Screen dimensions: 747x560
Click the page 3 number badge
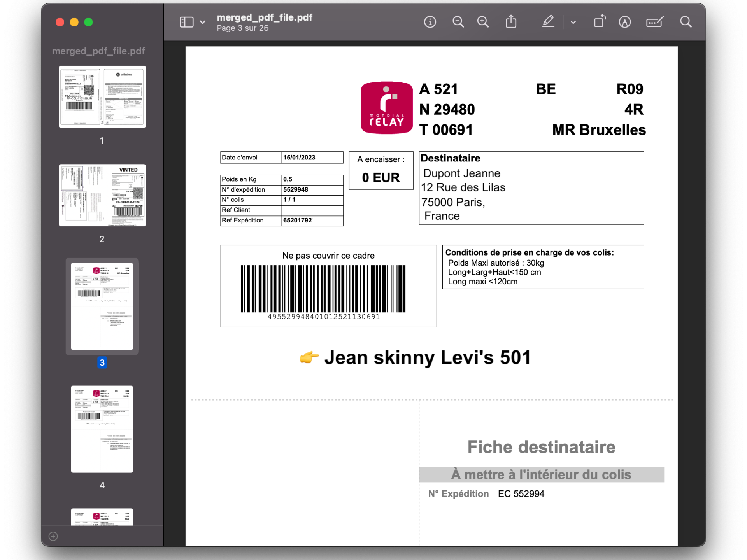click(x=102, y=363)
